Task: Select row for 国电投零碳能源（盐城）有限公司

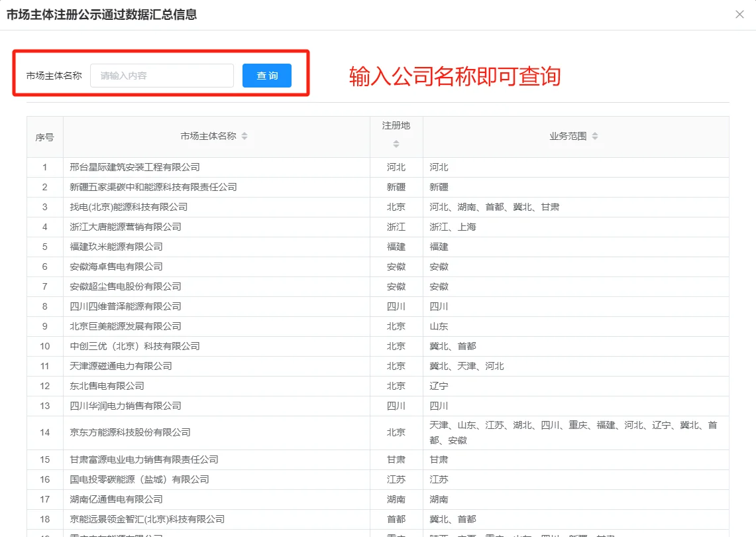Action: 144,479
